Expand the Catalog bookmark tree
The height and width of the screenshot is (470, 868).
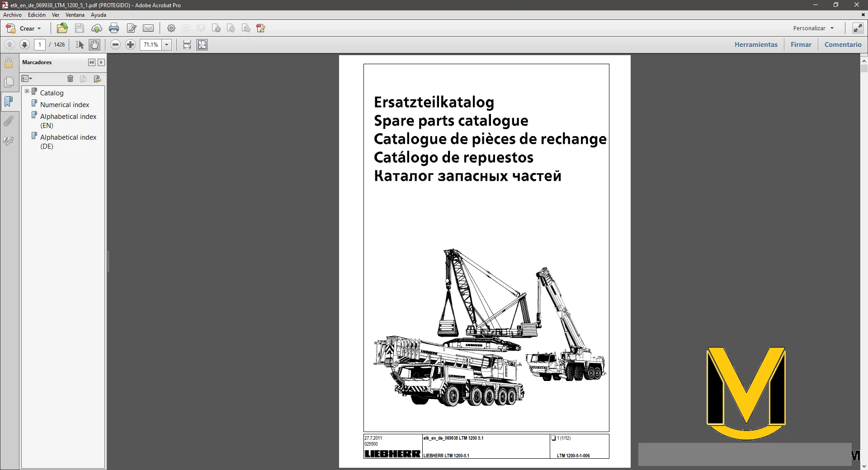(x=27, y=91)
